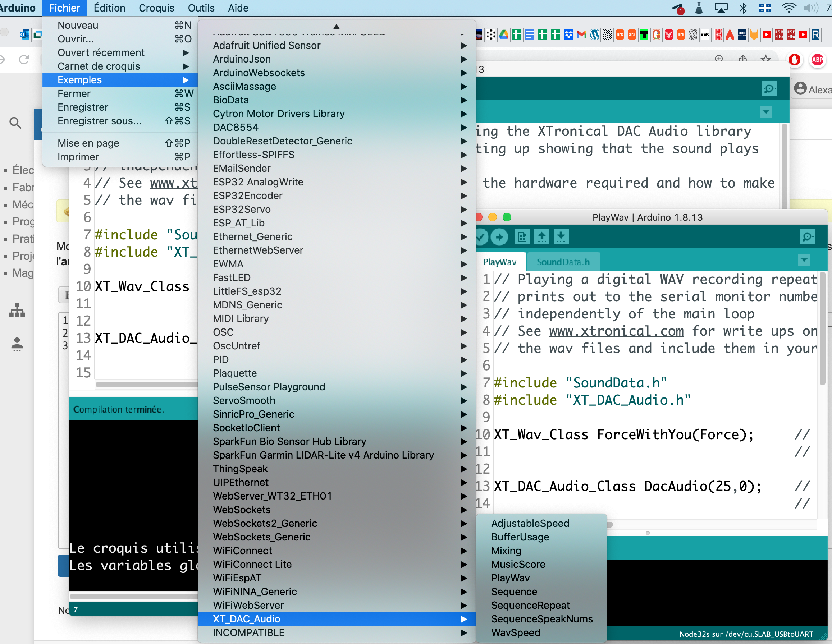Screen dimensions: 832x644
Task: Select PlayWav from XT_DAC_Audio examples
Action: pos(510,578)
